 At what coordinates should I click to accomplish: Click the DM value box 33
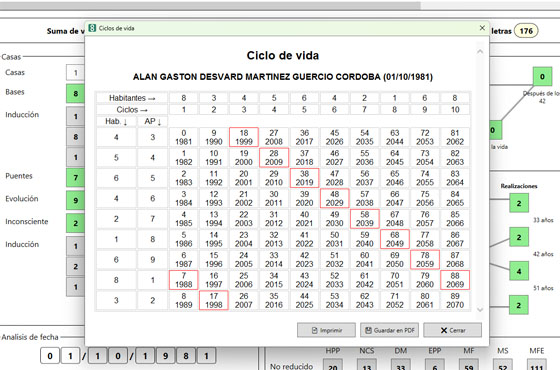401,365
